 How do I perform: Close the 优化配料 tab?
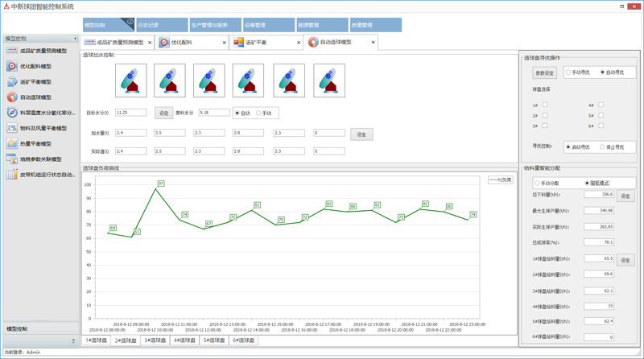click(x=224, y=43)
